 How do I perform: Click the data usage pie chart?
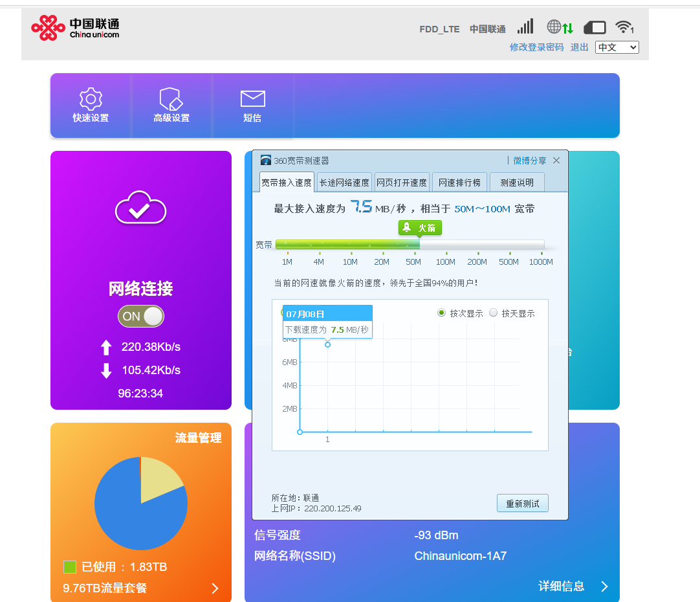tap(141, 504)
